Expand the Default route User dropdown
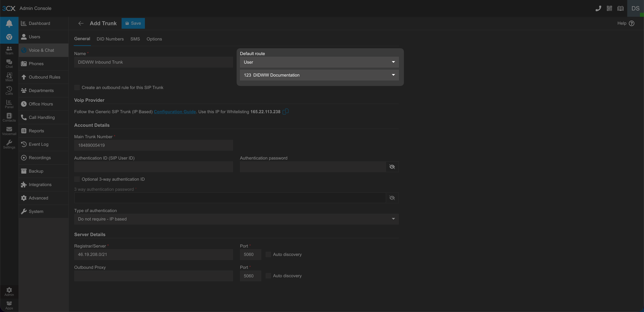Image resolution: width=644 pixels, height=312 pixels. (319, 62)
